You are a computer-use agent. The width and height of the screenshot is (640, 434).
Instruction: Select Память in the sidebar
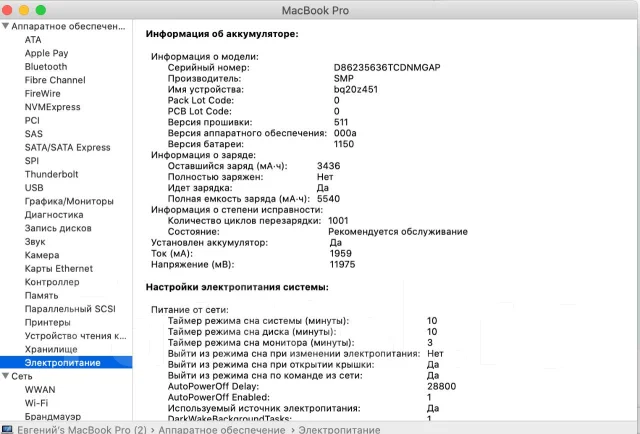[41, 296]
